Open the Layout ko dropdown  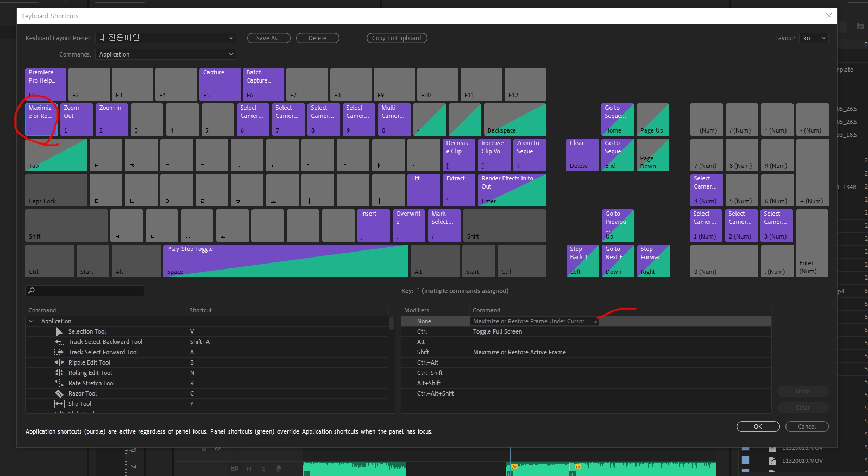(814, 38)
